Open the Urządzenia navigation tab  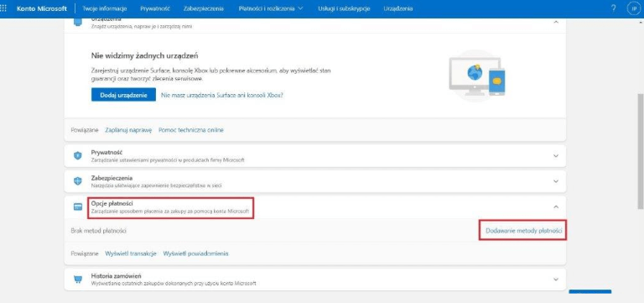(x=398, y=8)
